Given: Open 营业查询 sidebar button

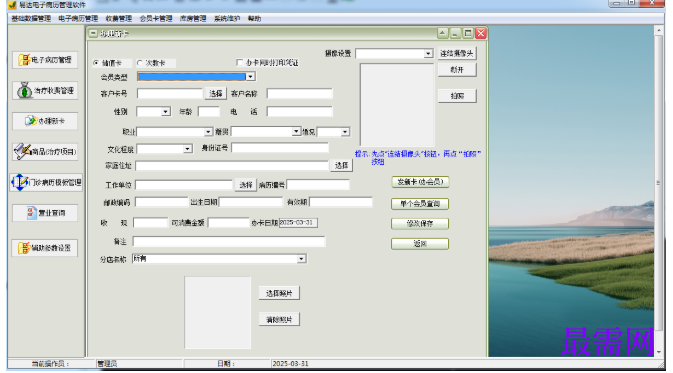Looking at the screenshot, I should [x=45, y=213].
